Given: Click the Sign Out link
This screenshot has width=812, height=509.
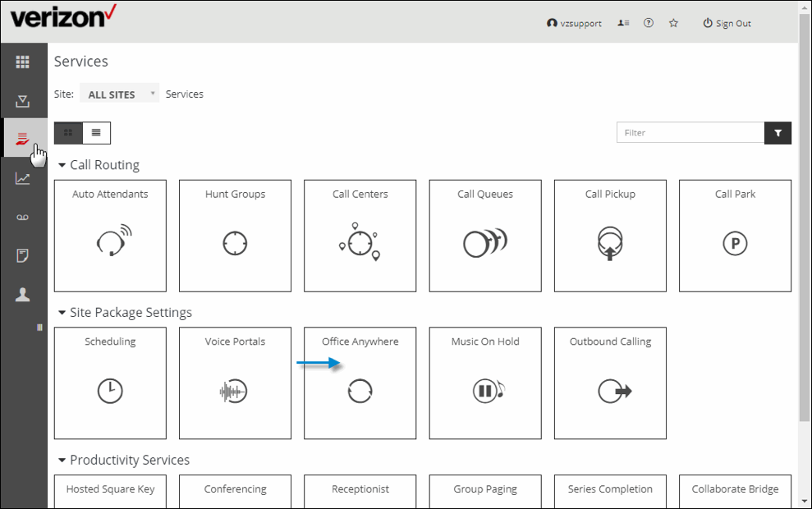Looking at the screenshot, I should (x=727, y=24).
